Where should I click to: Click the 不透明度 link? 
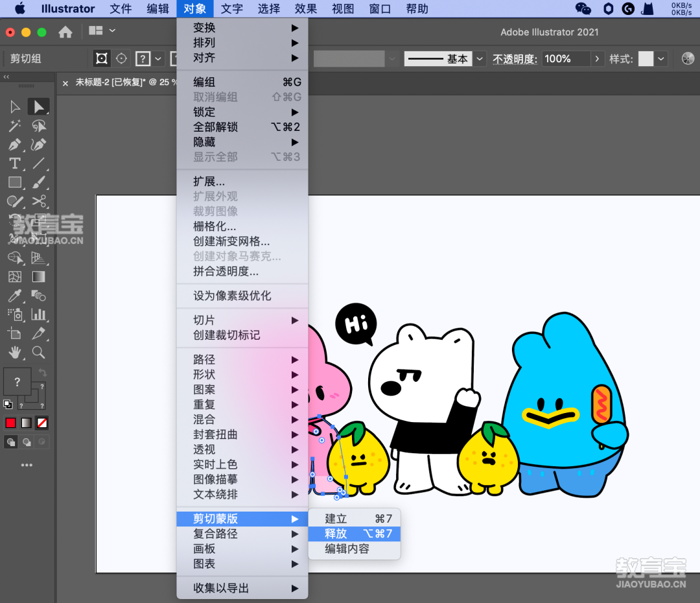515,58
